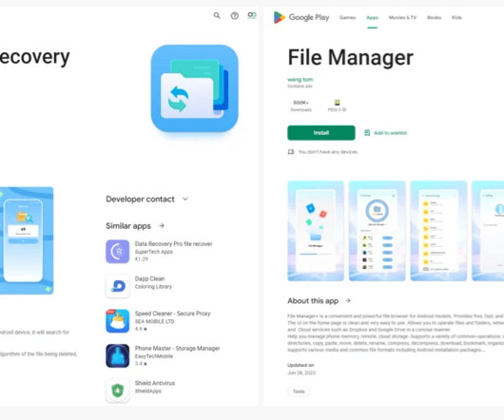Click the PEGI info circle icon
The width and height of the screenshot is (504, 420).
(x=344, y=110)
